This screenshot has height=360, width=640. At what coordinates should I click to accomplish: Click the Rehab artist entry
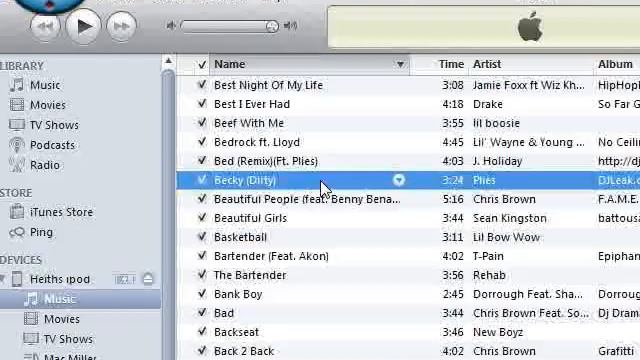[x=489, y=275]
